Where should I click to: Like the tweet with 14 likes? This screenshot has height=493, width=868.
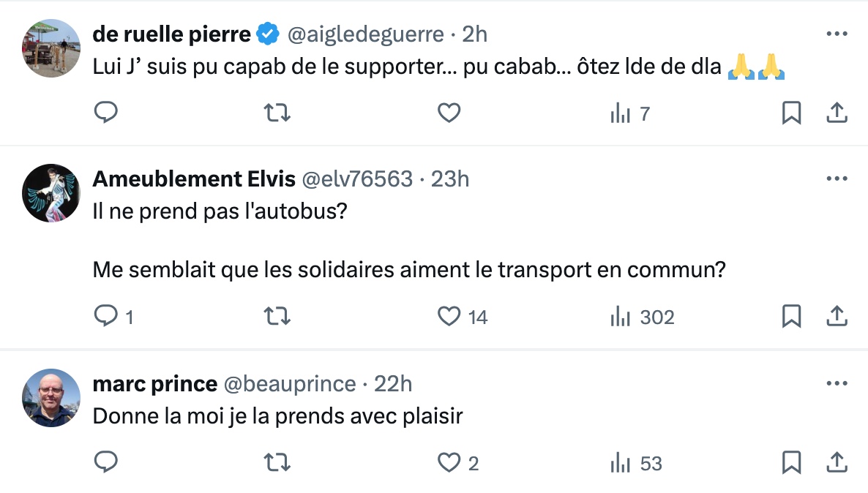coord(449,317)
